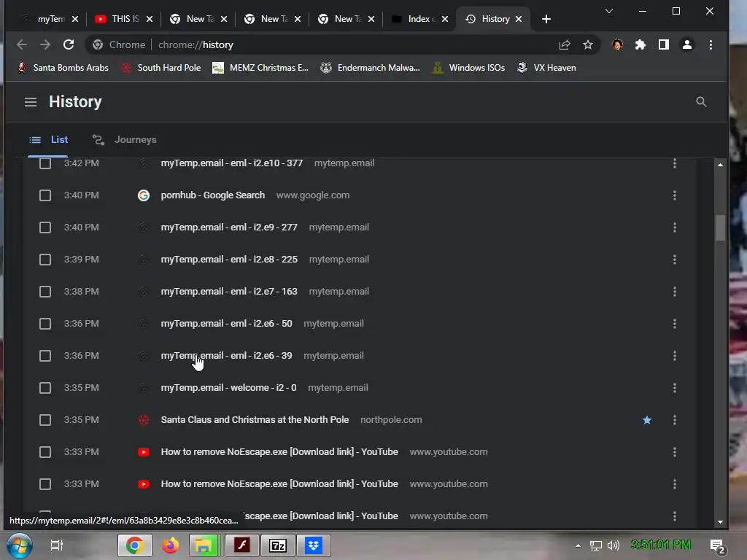The image size is (747, 560).
Task: Open the notification center icon
Action: pos(718,546)
